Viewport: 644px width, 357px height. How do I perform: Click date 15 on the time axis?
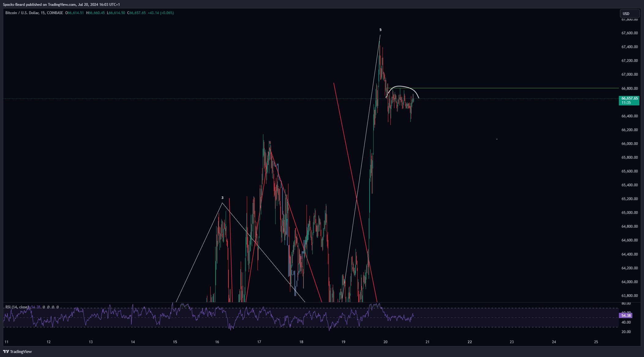pyautogui.click(x=175, y=342)
